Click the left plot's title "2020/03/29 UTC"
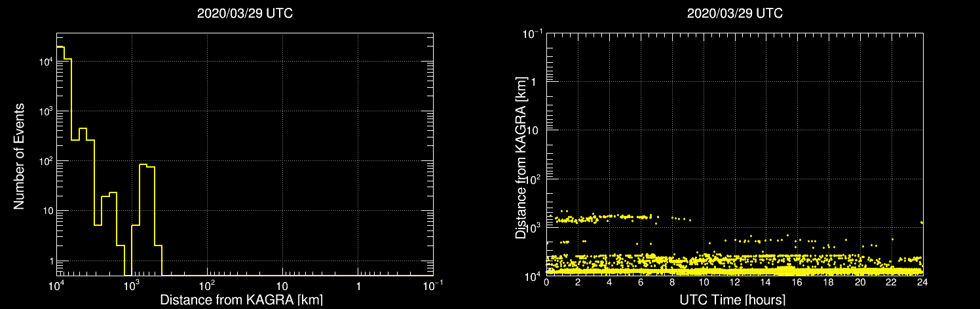 coord(245,14)
